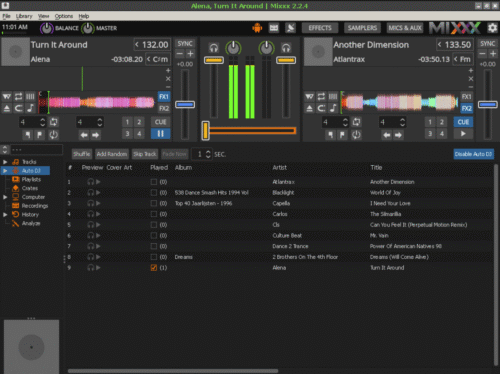Open preferences with the gear icon

click(492, 28)
